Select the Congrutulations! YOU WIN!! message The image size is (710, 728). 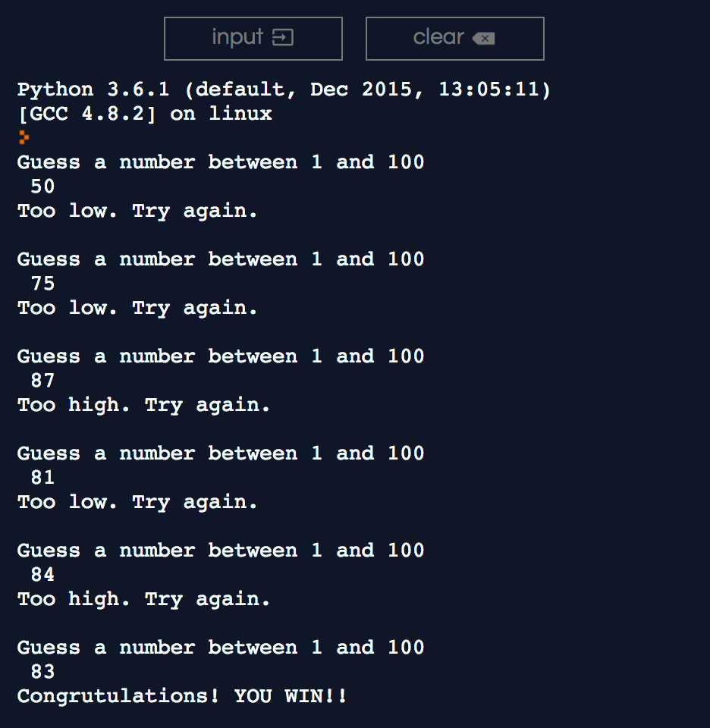coord(182,696)
